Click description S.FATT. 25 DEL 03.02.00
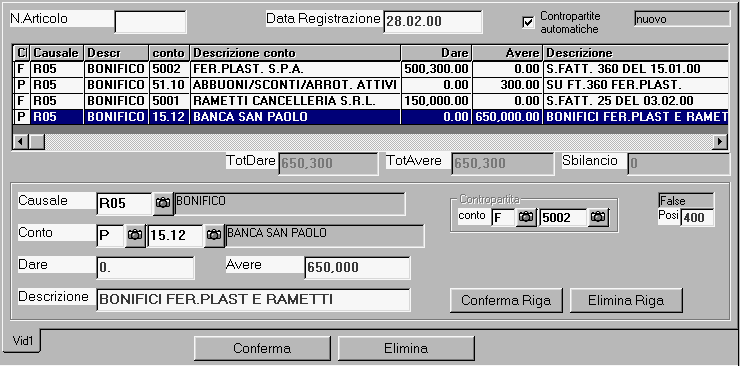Screen dimensions: 740x366 pyautogui.click(x=635, y=101)
